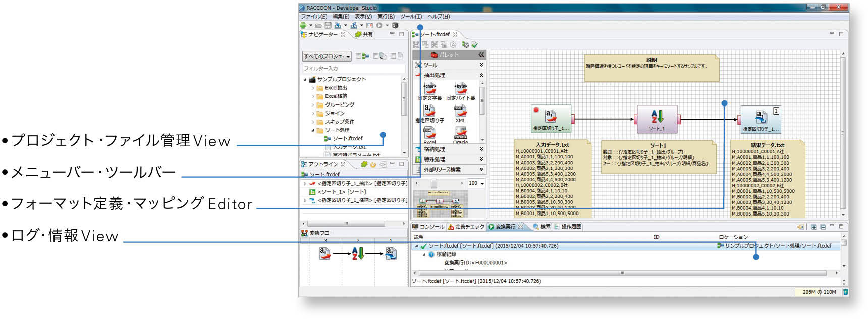The width and height of the screenshot is (868, 319).
Task: Click the zoom slider handle
Action: [433, 183]
